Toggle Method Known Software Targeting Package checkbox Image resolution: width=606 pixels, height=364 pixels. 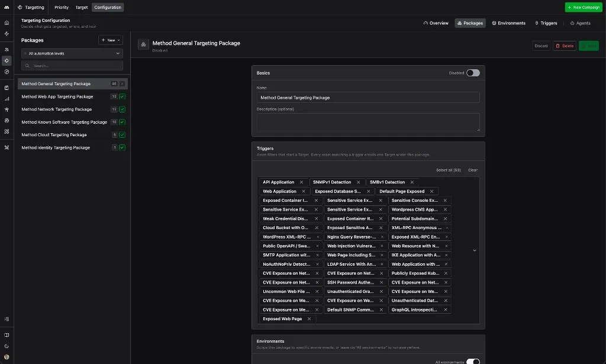pos(122,122)
